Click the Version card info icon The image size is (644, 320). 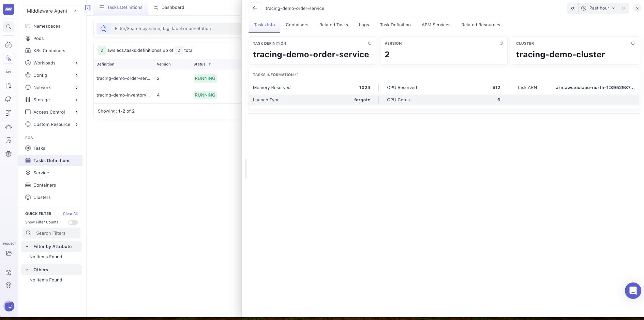pyautogui.click(x=501, y=43)
